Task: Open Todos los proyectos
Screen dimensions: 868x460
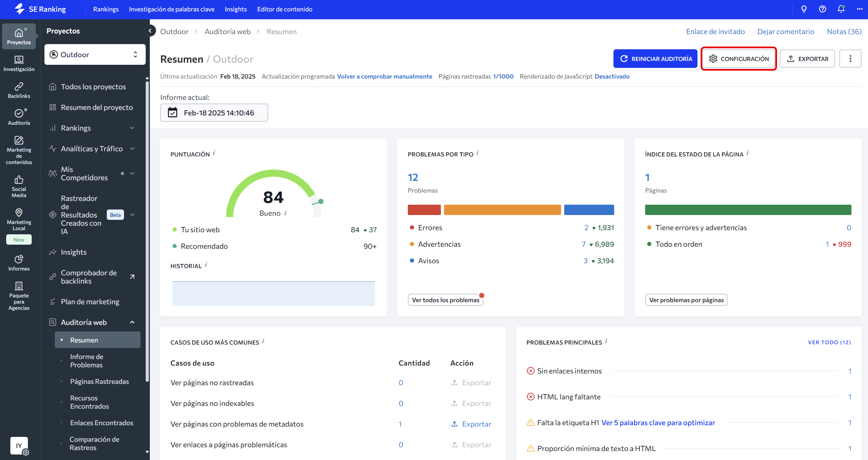Action: (93, 87)
